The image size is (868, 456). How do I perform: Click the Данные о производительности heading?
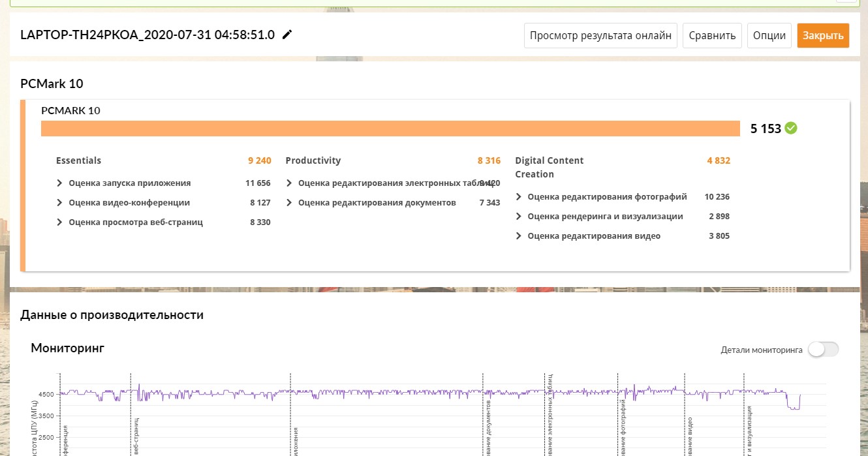click(112, 315)
